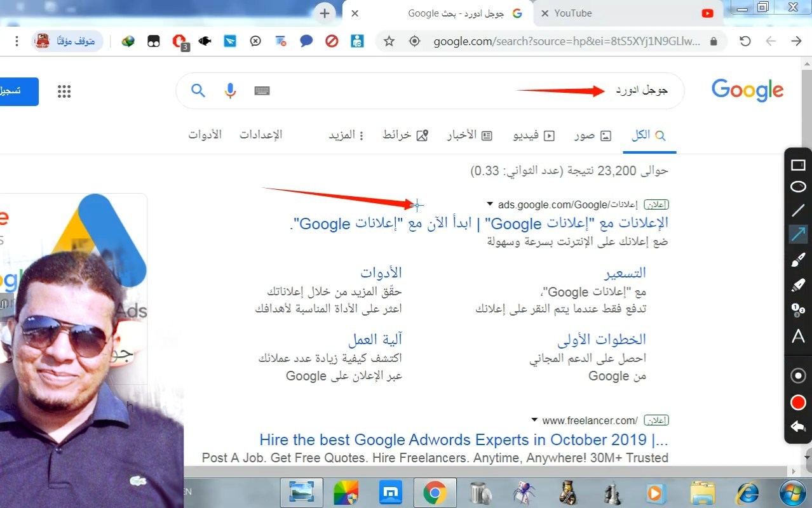Click the IDM download manager extension icon

pos(128,41)
